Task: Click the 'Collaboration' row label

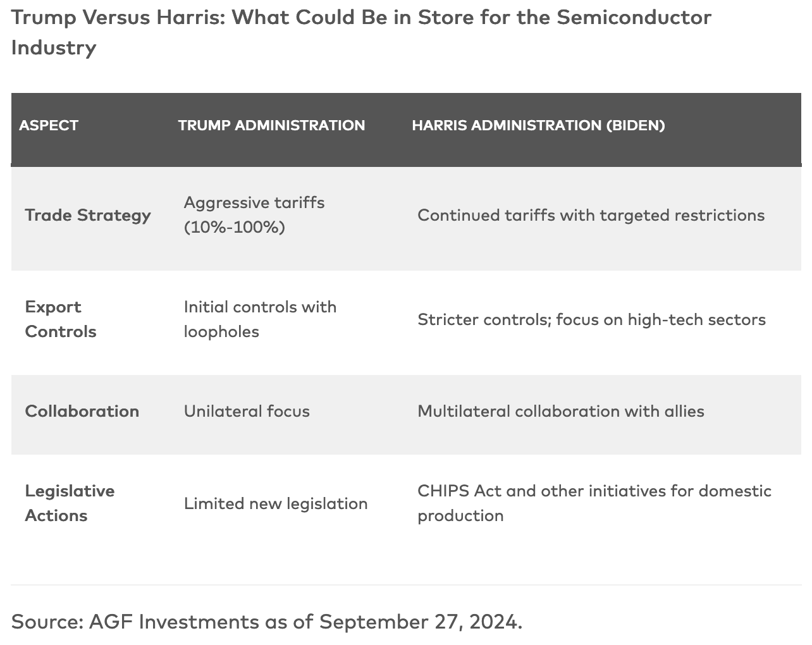Action: tap(82, 411)
